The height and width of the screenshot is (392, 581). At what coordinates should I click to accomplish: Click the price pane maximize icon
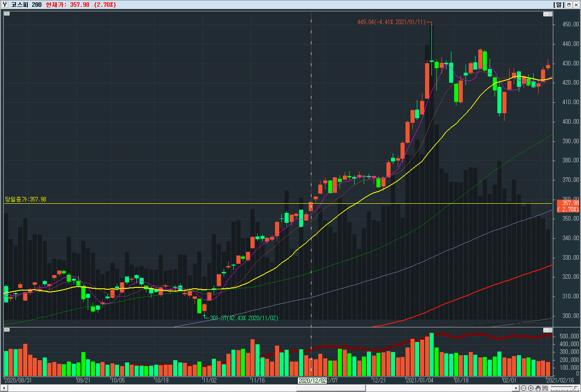tap(546, 14)
